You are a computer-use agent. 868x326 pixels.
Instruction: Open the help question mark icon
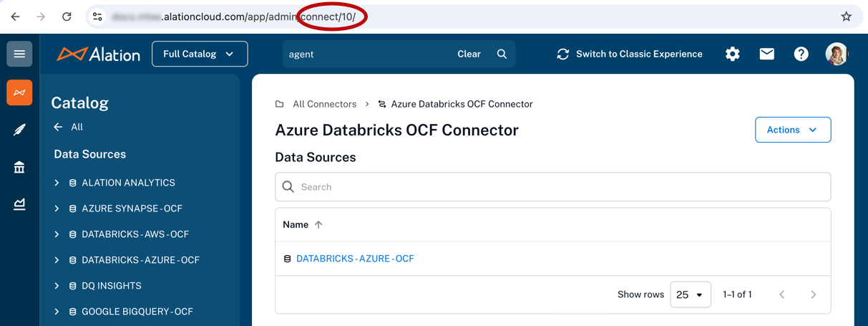pyautogui.click(x=801, y=54)
